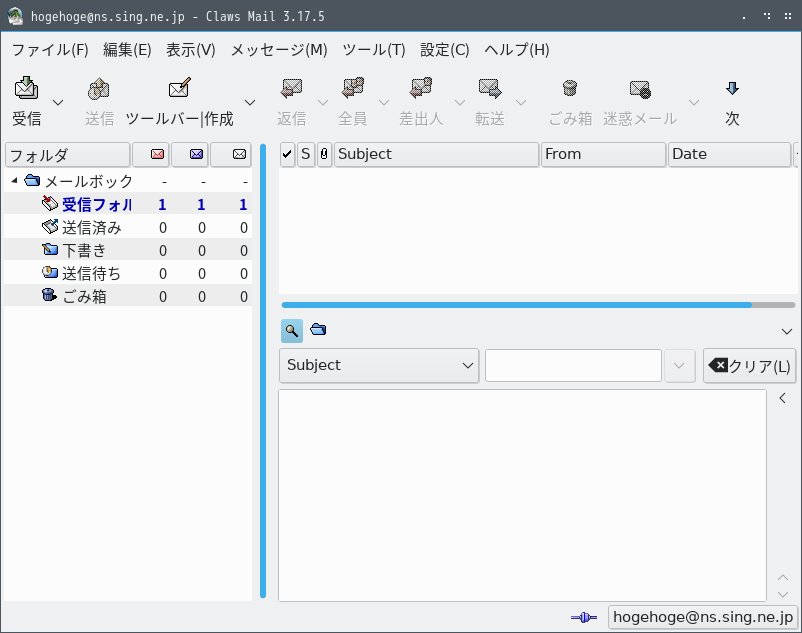Viewport: 802px width, 633px height.
Task: Click the Claws Mail title bar app icon
Action: click(15, 16)
